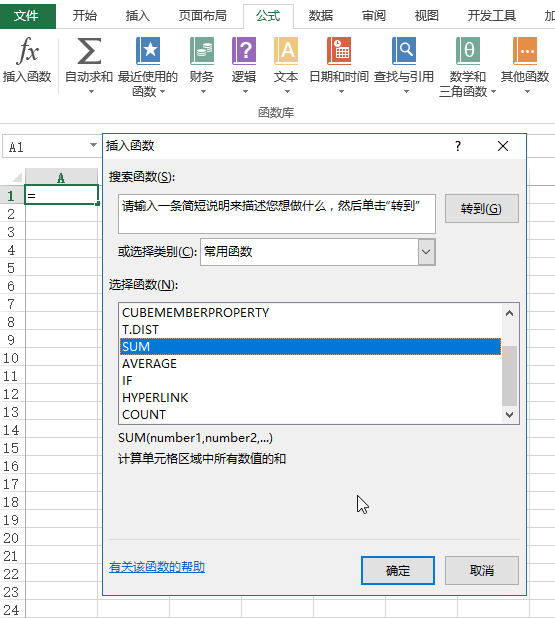Open the 逻辑 functions icon
Screen dimensions: 555x618
coord(244,51)
